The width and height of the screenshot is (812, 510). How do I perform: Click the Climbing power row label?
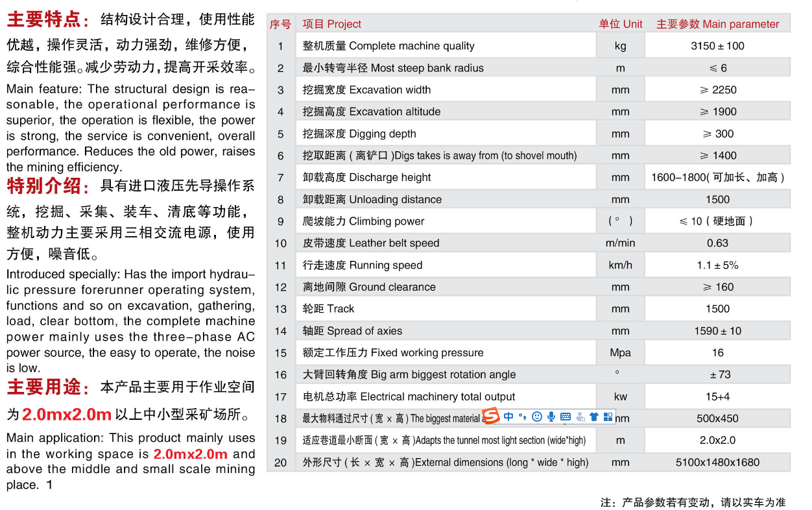363,221
